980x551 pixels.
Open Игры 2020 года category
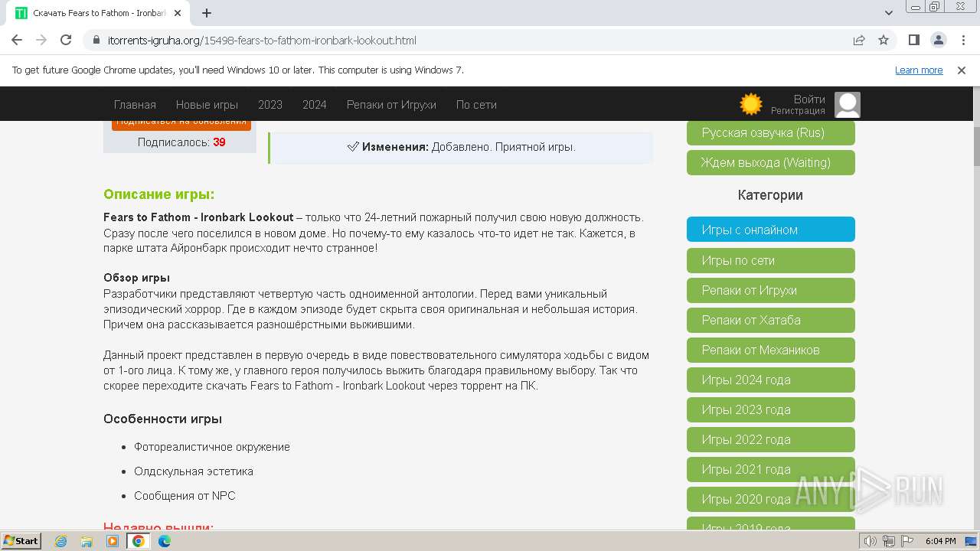pos(771,499)
